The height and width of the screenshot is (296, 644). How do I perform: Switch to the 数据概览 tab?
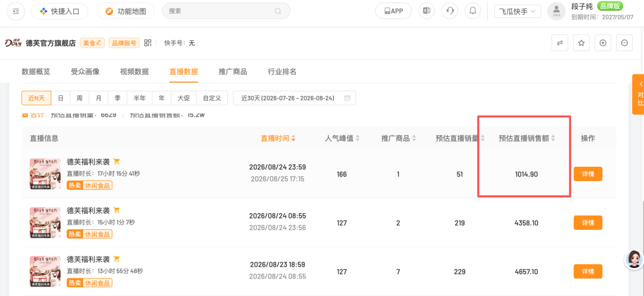36,71
